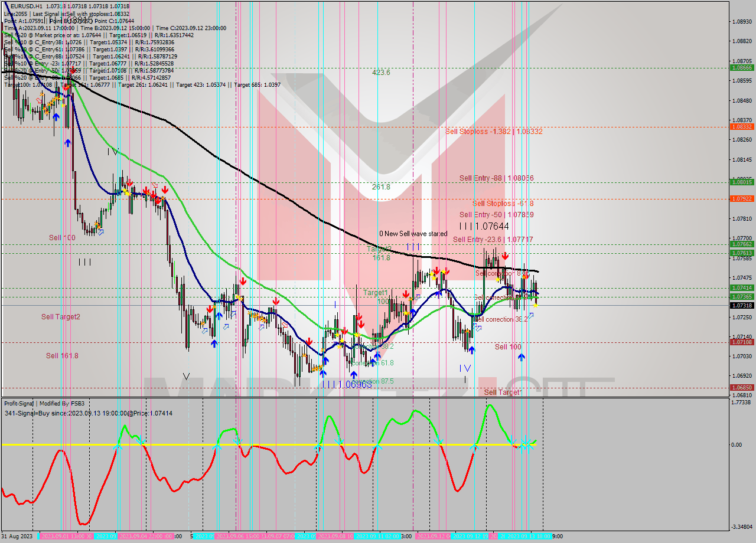Select the pink 2023.09.01 13:00 time marker
This screenshot has width=756, height=543.
(66, 537)
